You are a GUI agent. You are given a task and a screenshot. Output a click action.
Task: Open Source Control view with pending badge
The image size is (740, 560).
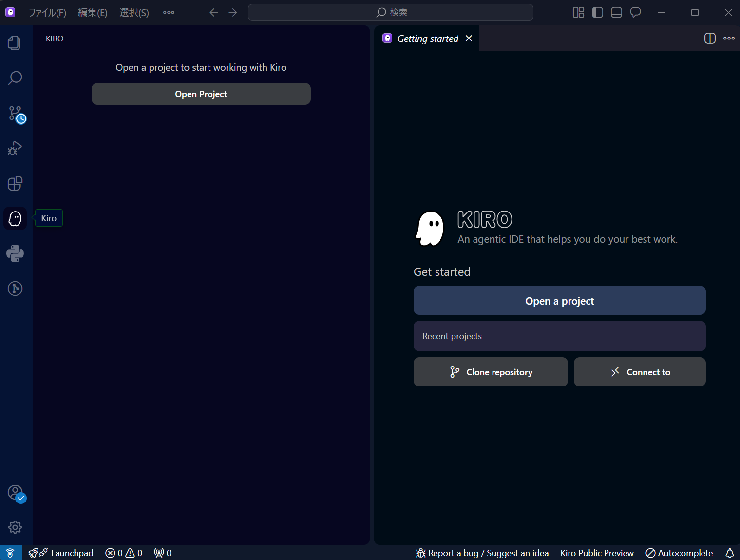click(x=16, y=114)
